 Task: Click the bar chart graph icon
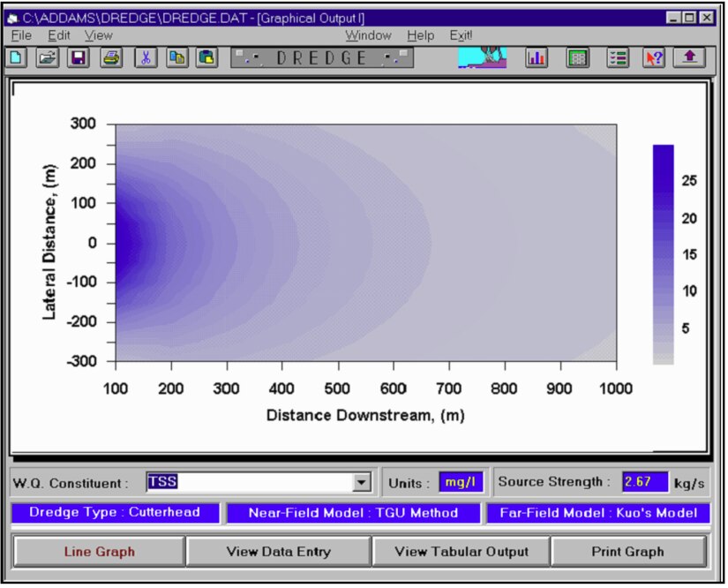coord(537,58)
